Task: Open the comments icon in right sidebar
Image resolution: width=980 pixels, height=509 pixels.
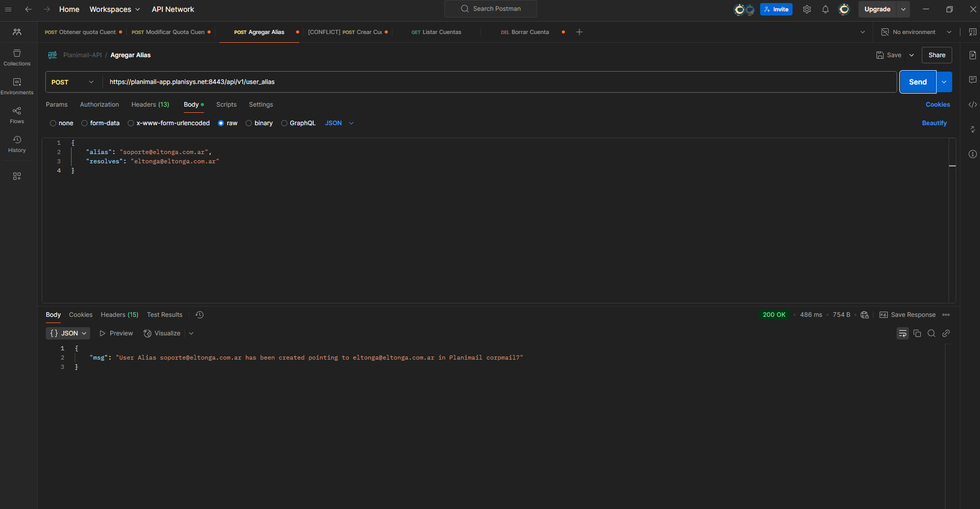Action: (972, 80)
